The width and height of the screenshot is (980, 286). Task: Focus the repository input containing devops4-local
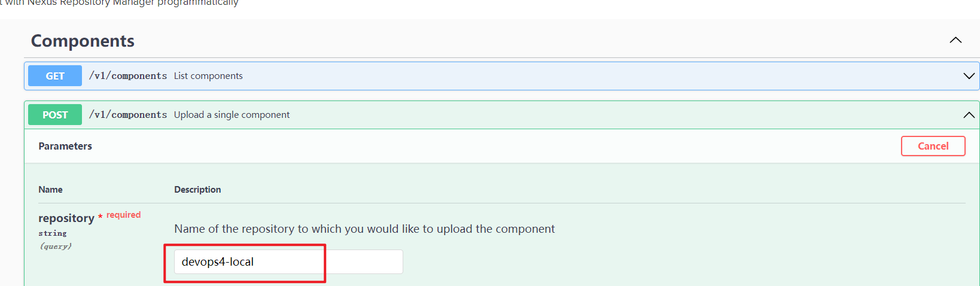[288, 261]
